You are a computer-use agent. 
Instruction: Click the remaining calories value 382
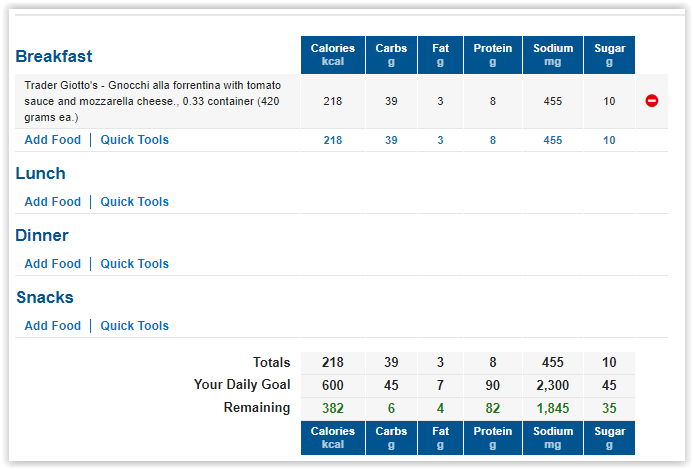pyautogui.click(x=333, y=408)
